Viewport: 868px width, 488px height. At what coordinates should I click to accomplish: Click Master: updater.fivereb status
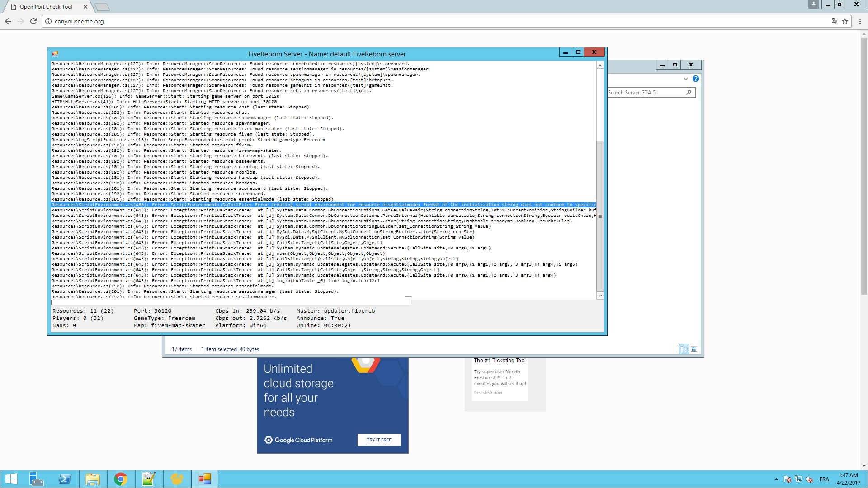pyautogui.click(x=335, y=311)
